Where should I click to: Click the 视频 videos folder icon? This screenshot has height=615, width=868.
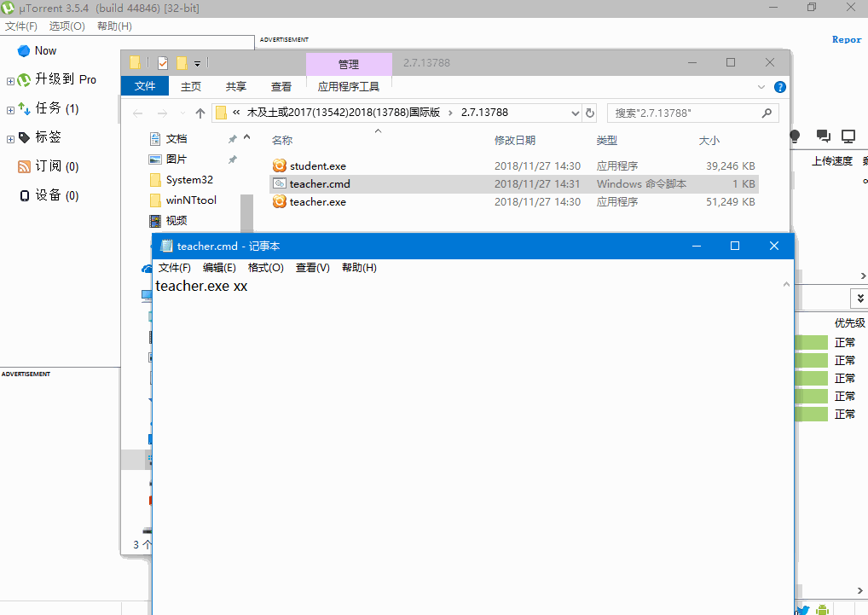tap(155, 221)
